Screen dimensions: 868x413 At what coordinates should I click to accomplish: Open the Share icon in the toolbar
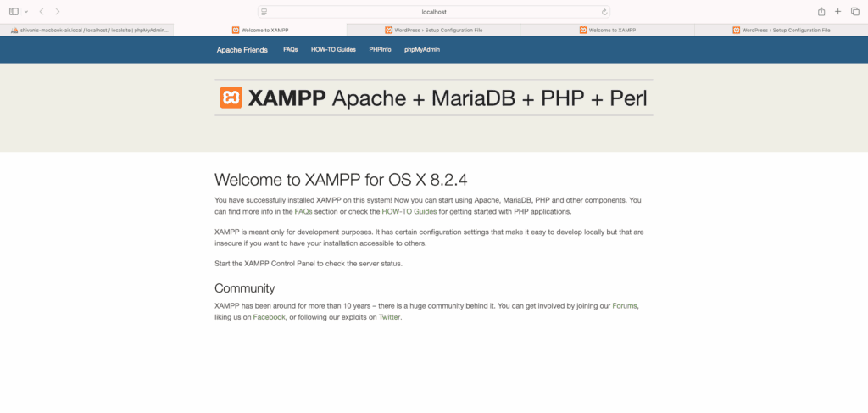(x=821, y=12)
